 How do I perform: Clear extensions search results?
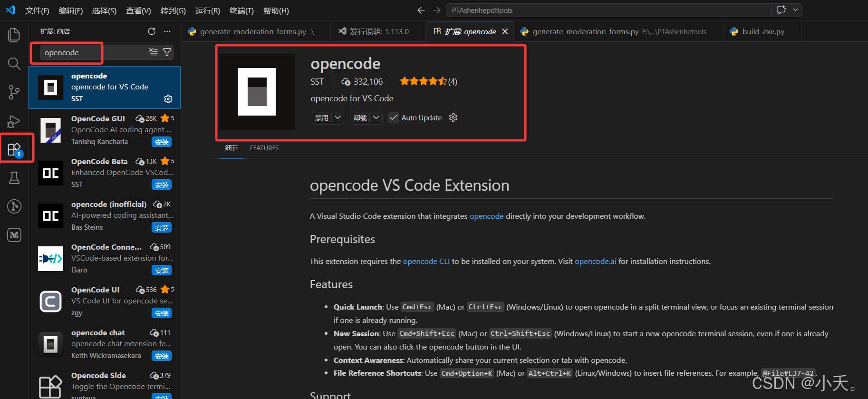click(x=153, y=52)
